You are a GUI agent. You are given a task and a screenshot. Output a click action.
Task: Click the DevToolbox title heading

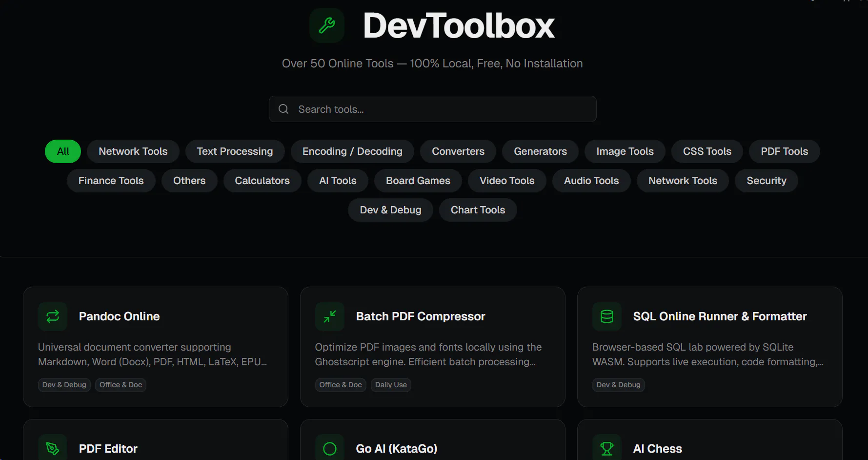(x=459, y=25)
